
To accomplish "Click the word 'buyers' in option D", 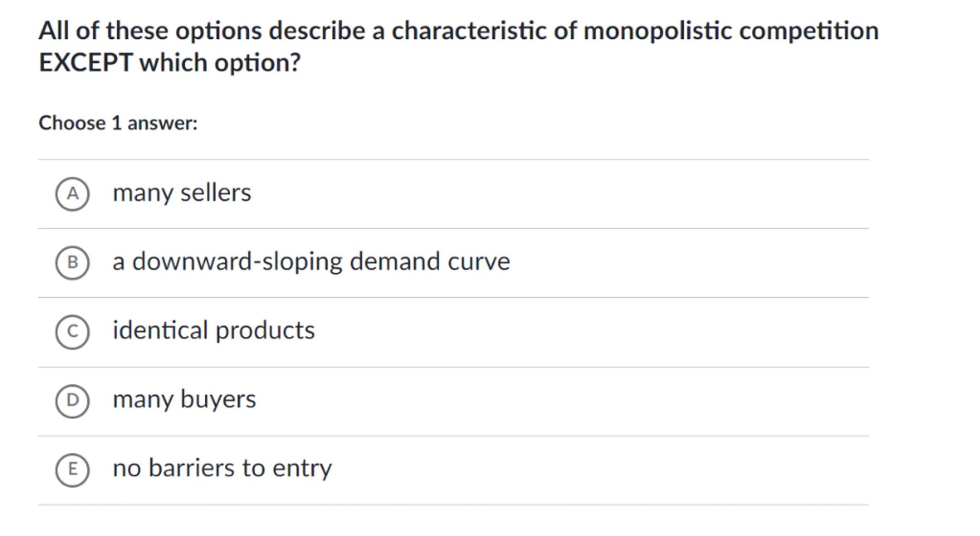I will (x=218, y=400).
